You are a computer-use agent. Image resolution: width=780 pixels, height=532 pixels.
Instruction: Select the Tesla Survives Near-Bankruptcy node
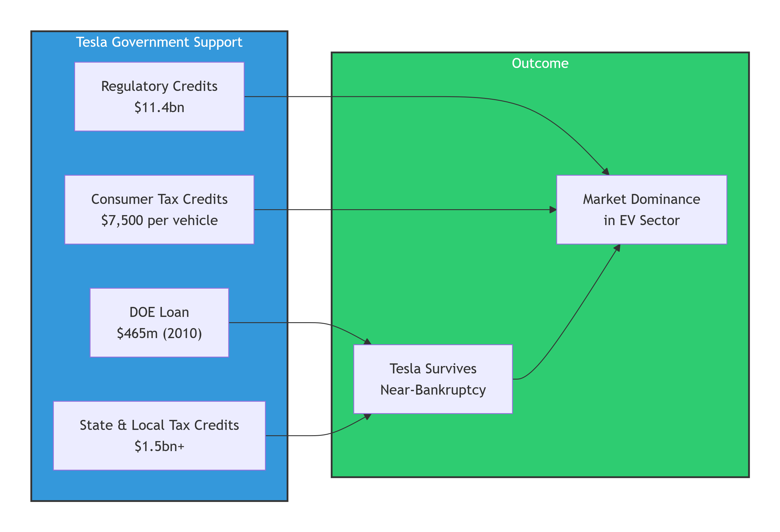pyautogui.click(x=433, y=379)
